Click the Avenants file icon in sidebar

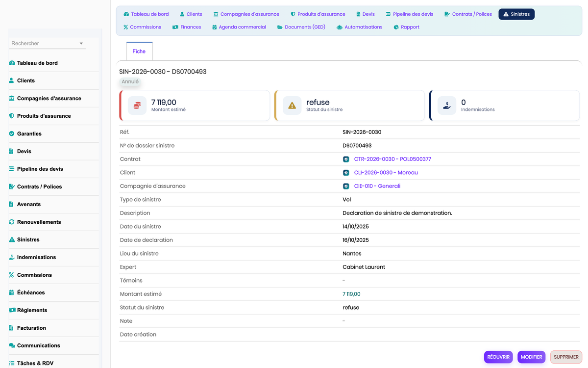(x=12, y=204)
